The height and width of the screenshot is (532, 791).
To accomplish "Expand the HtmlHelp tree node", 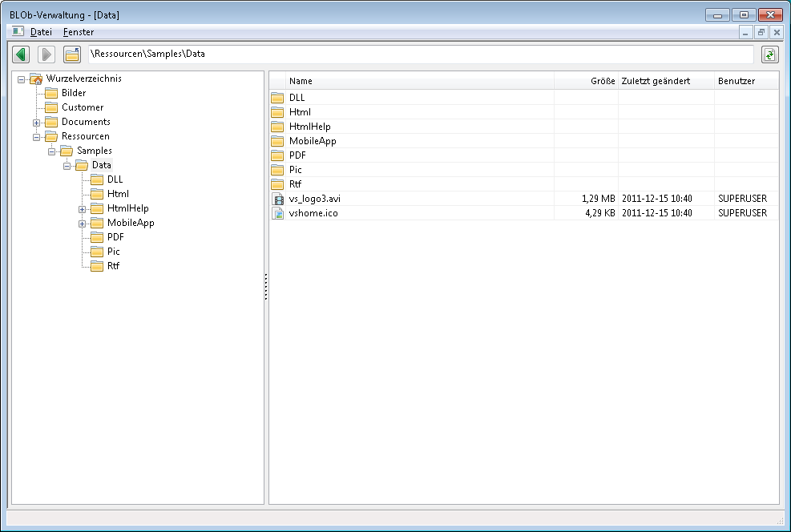I will tap(83, 209).
